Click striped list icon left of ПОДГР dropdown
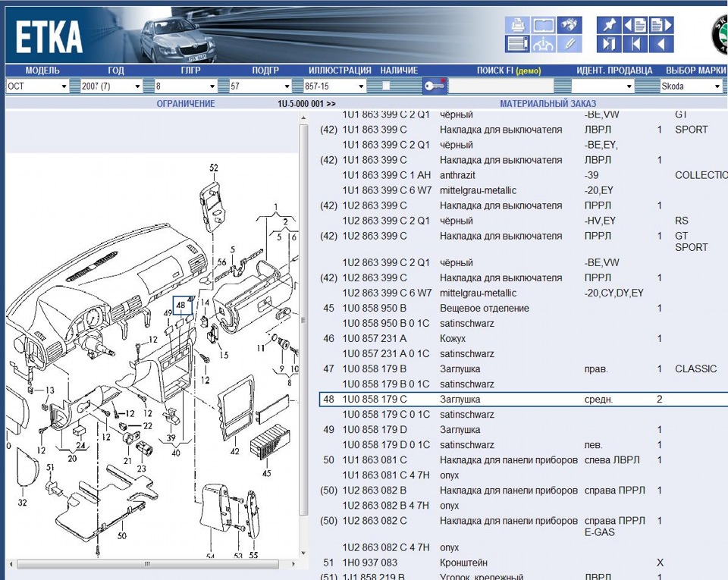The height and width of the screenshot is (580, 728). click(223, 86)
